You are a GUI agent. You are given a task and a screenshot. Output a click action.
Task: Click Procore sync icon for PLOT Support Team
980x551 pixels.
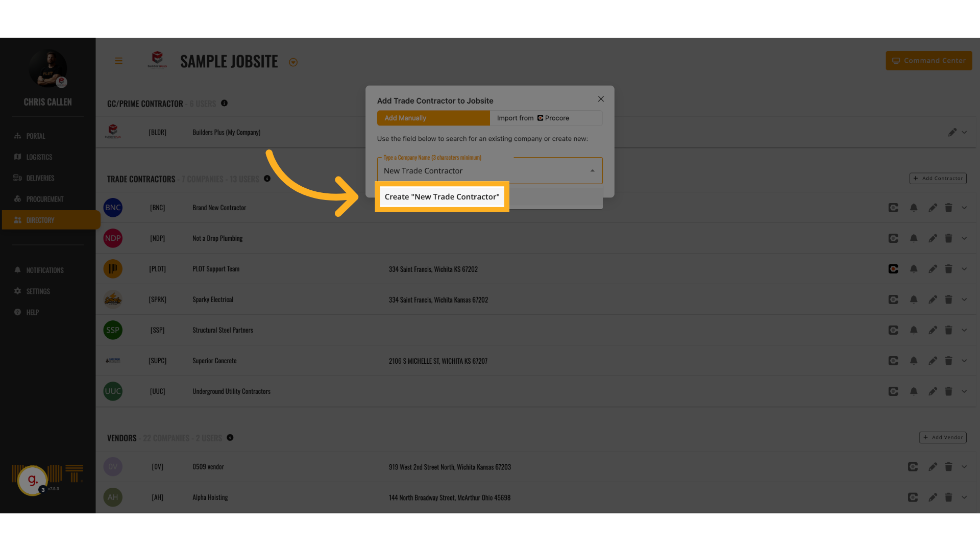click(x=893, y=269)
